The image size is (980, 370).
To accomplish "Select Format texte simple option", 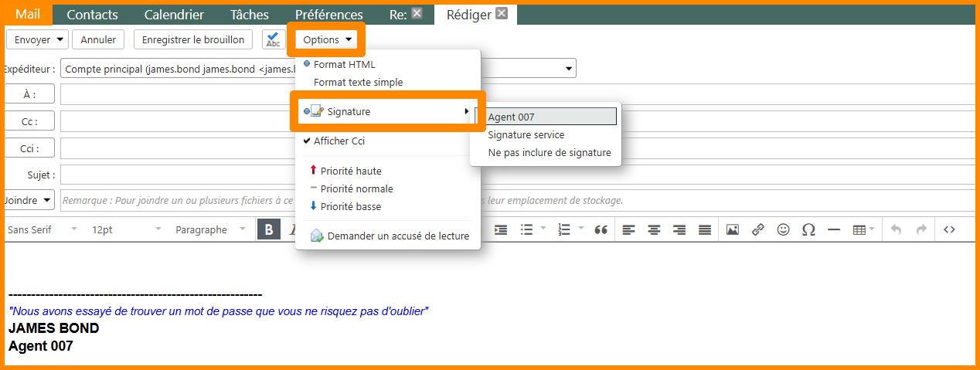I will [358, 83].
